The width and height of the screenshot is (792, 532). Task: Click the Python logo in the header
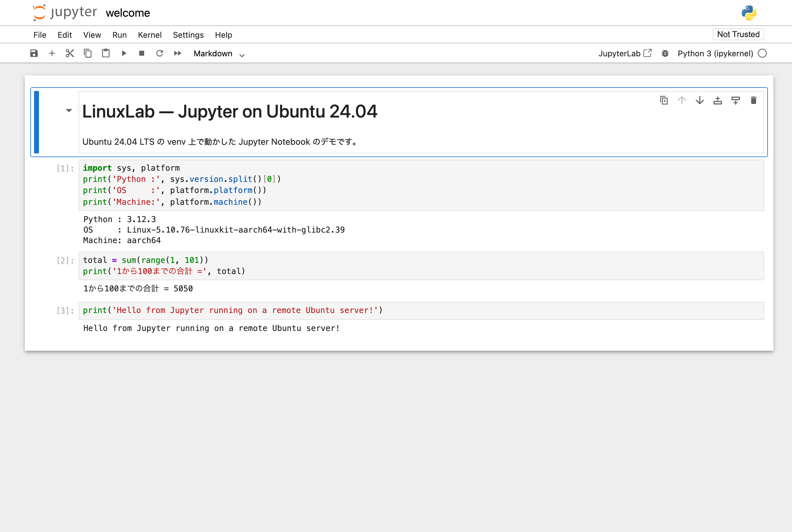click(749, 13)
